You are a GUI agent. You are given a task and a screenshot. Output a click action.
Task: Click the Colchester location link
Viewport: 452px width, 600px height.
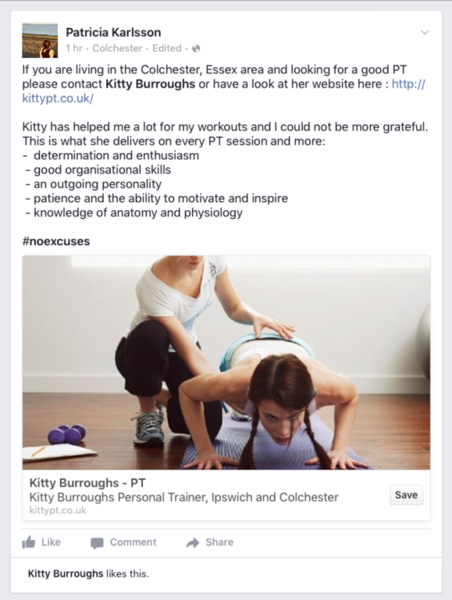117,48
